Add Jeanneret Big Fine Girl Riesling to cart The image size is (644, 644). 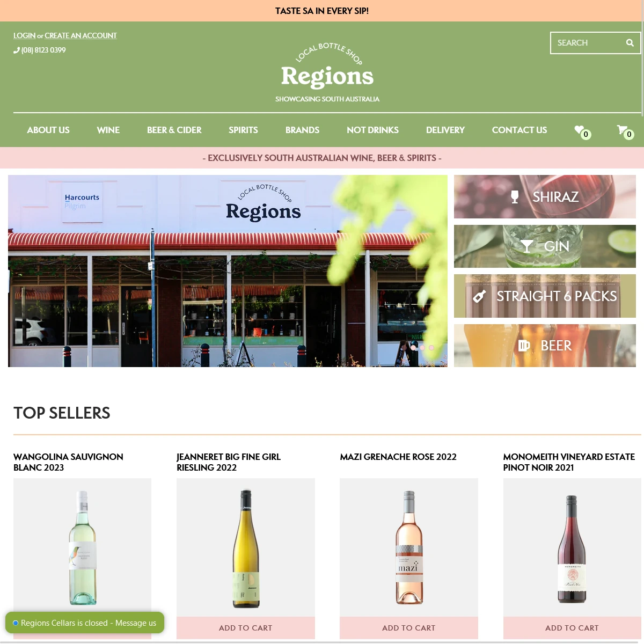(246, 628)
